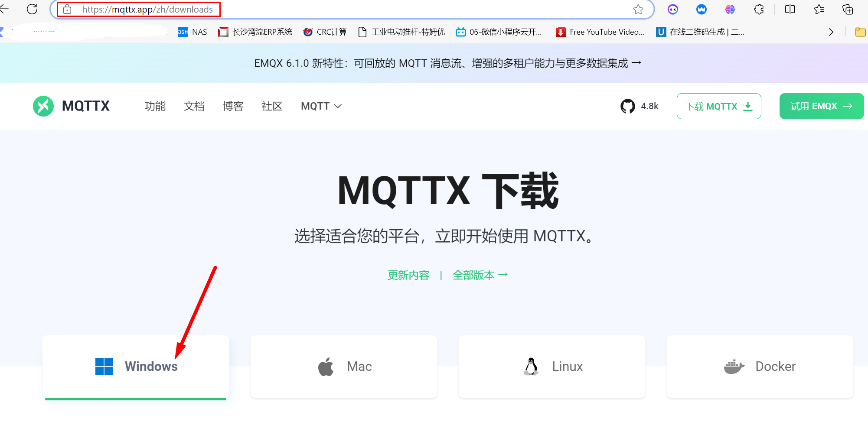Select the Linux platform tab
This screenshot has height=422, width=868.
coord(552,367)
